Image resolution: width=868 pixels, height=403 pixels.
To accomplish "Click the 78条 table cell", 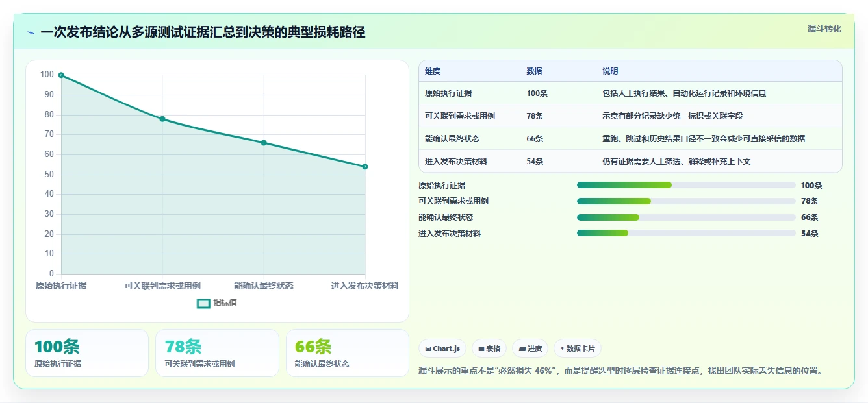I will click(x=535, y=116).
